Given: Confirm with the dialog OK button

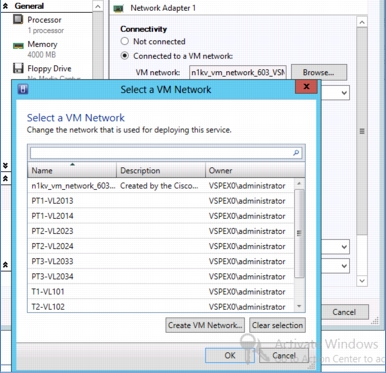Looking at the screenshot, I should point(230,355).
